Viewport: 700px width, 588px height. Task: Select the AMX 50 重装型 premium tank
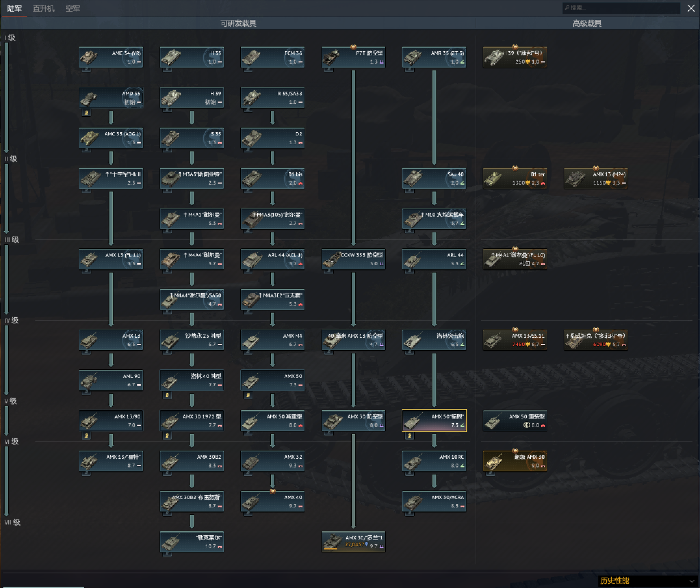point(515,420)
